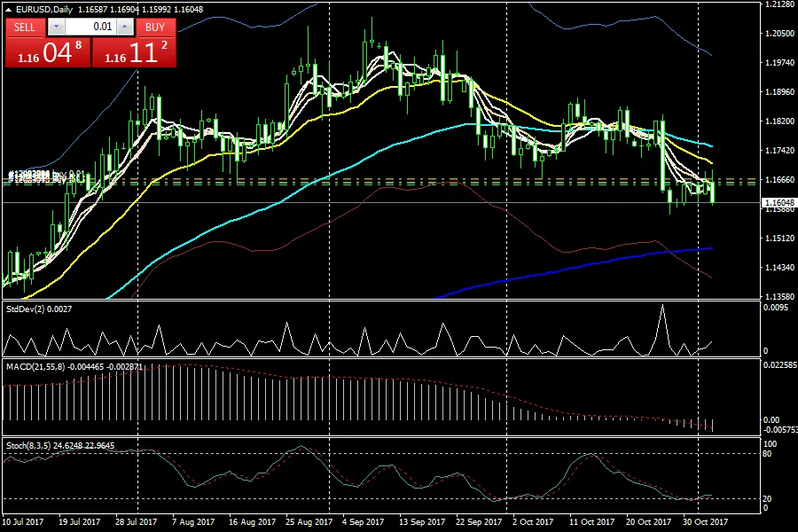Click the 19 Jul 2017 date label
Image resolution: width=798 pixels, height=532 pixels.
coord(80,522)
